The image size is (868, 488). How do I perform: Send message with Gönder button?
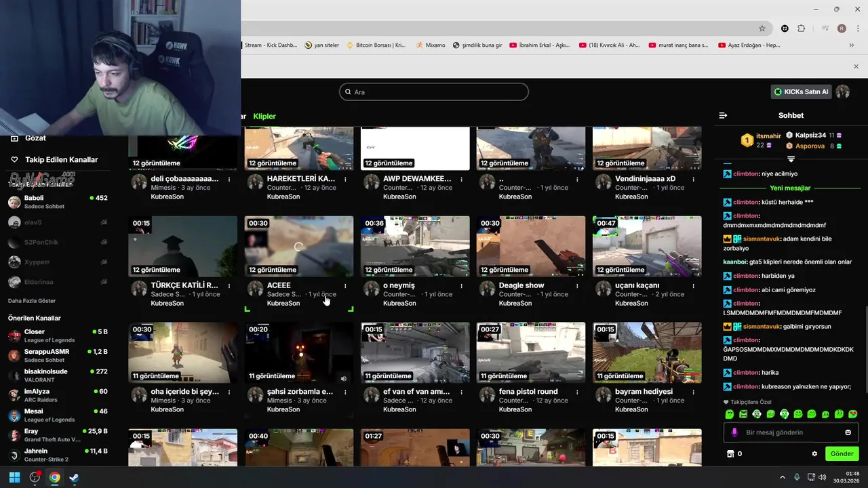click(842, 453)
